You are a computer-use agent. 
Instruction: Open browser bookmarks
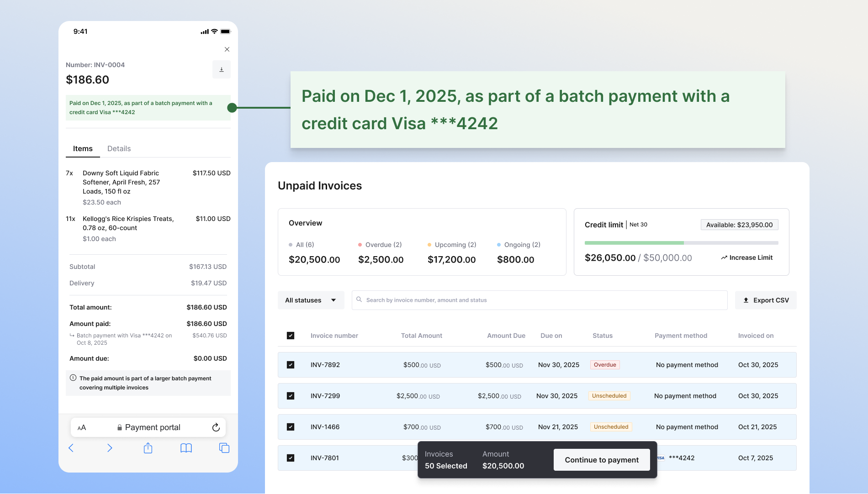[186, 448]
